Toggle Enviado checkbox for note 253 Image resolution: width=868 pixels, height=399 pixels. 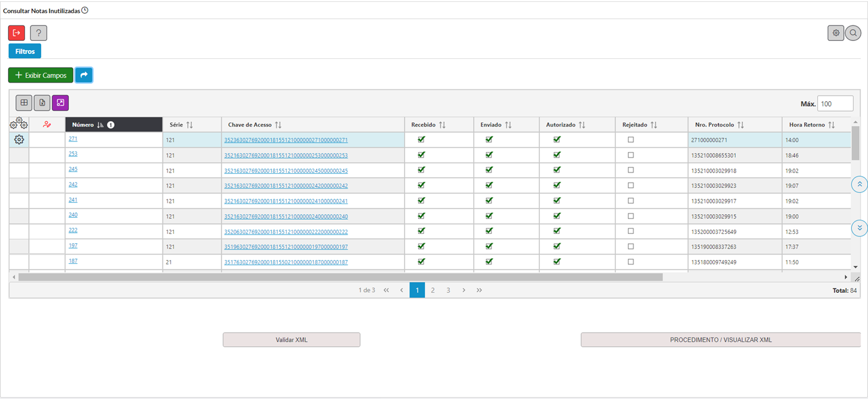click(489, 155)
